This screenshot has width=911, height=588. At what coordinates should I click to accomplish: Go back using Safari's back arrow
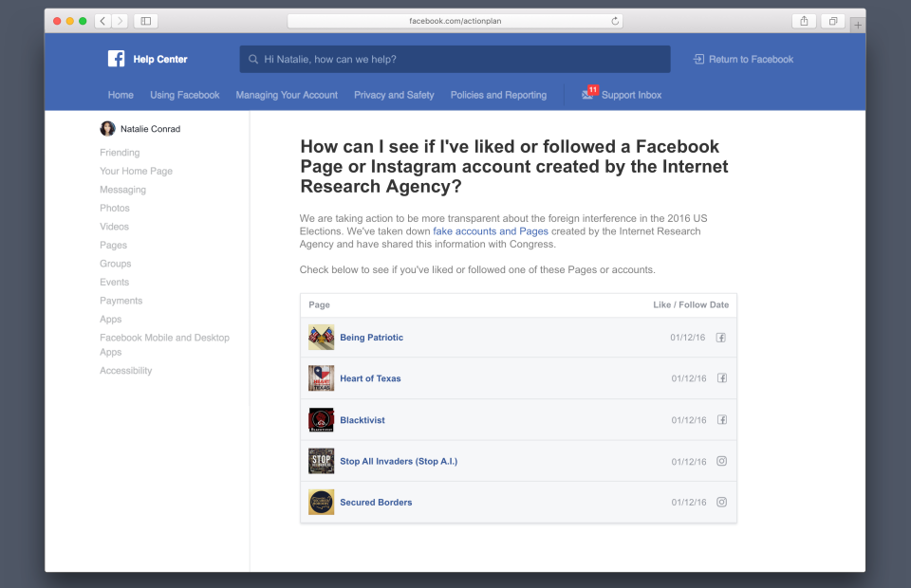[x=102, y=21]
